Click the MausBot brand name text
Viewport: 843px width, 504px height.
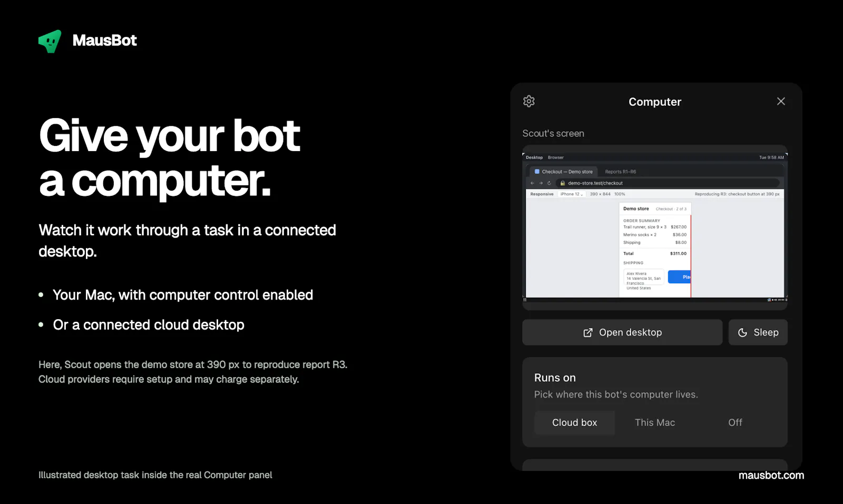105,41
